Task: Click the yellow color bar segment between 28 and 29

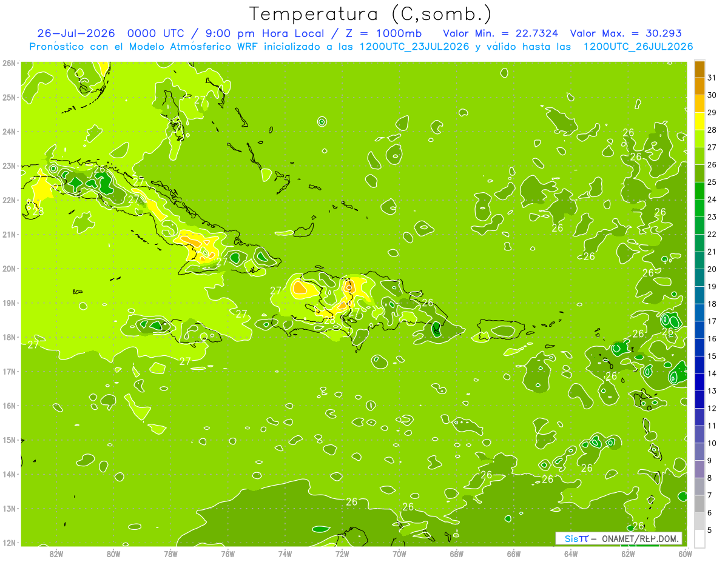Action: click(x=699, y=121)
